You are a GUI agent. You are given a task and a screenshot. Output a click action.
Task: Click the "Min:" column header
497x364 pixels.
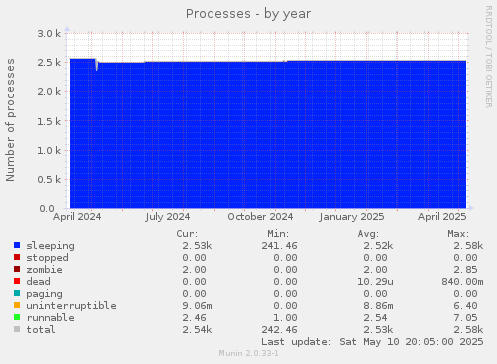click(278, 234)
